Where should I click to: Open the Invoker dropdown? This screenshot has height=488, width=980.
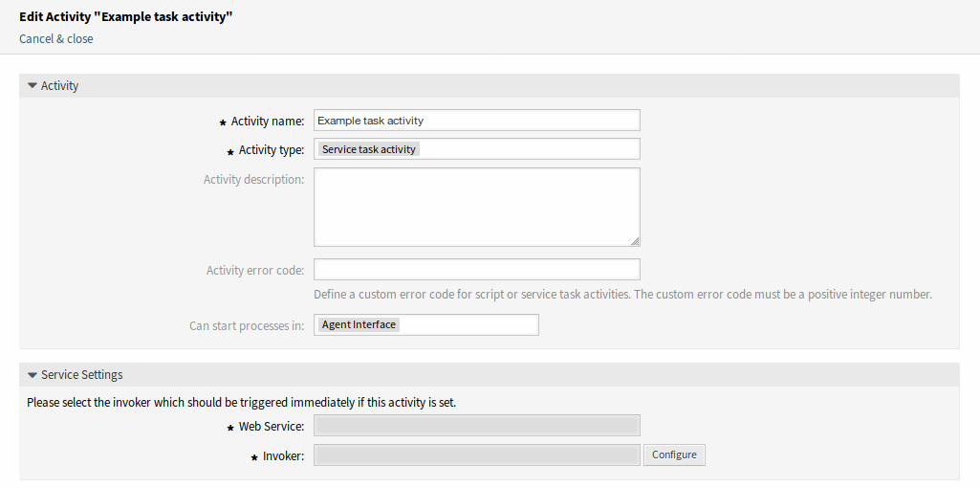pos(476,455)
